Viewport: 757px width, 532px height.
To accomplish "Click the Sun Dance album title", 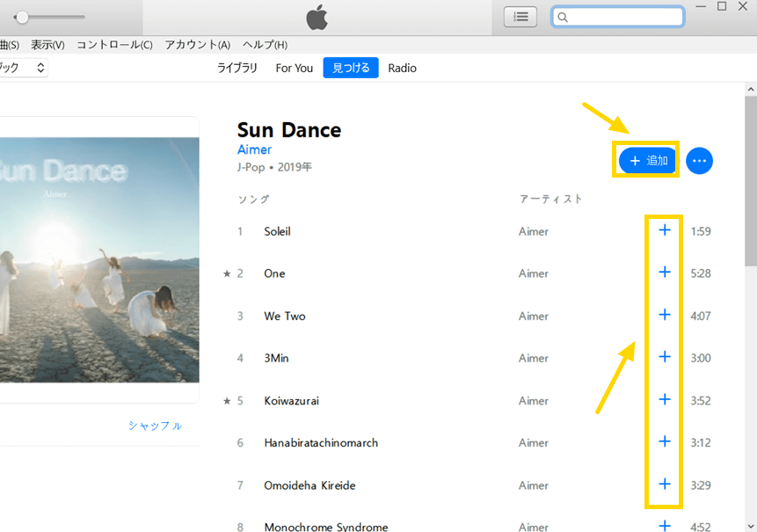I will click(289, 130).
